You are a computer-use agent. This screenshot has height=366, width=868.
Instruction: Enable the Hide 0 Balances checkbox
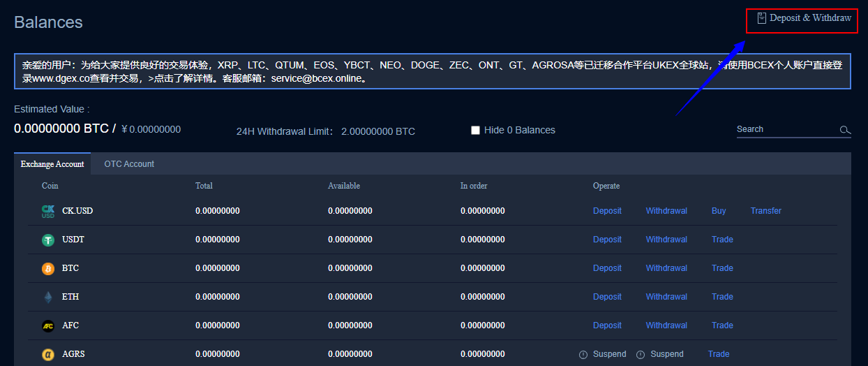[x=475, y=130]
